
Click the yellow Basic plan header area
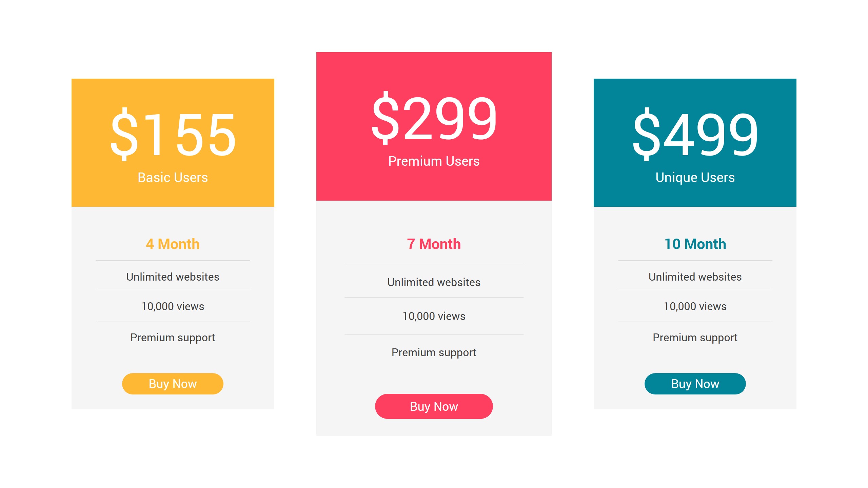(173, 98)
